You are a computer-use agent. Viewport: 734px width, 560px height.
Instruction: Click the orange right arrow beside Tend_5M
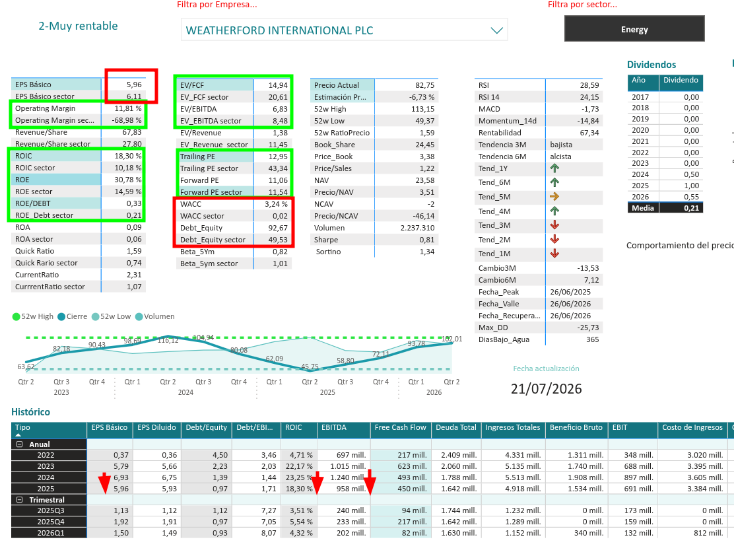click(x=554, y=197)
